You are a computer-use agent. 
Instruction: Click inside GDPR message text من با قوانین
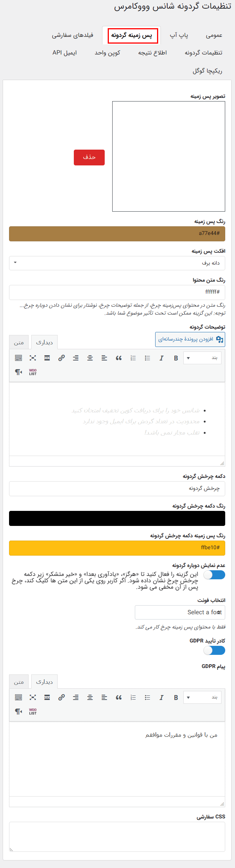tap(182, 735)
